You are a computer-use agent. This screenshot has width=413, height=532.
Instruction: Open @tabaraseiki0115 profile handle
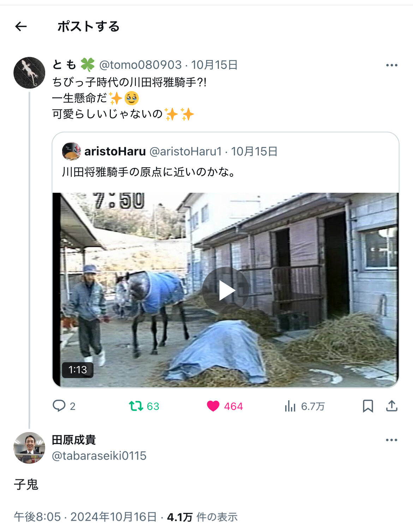[99, 456]
